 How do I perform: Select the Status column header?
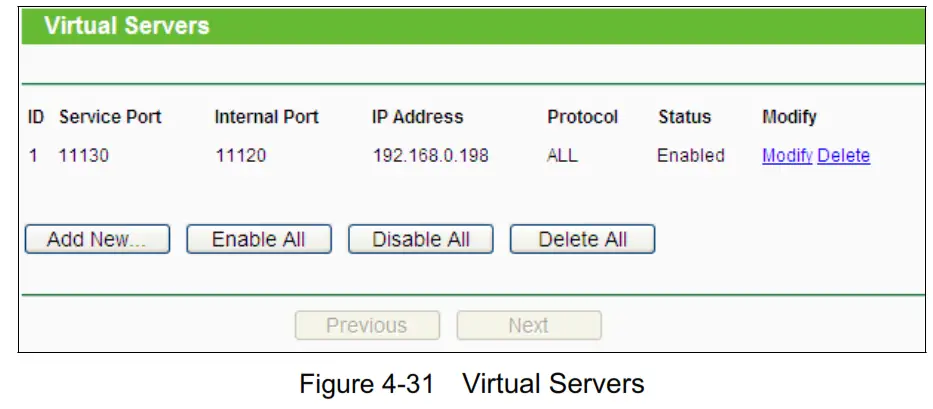(684, 117)
